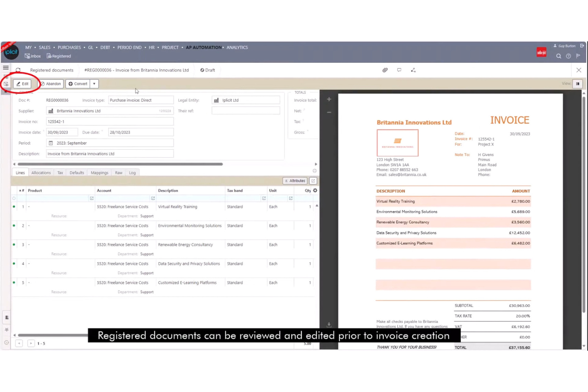Toggle the split View layout button

tap(578, 83)
